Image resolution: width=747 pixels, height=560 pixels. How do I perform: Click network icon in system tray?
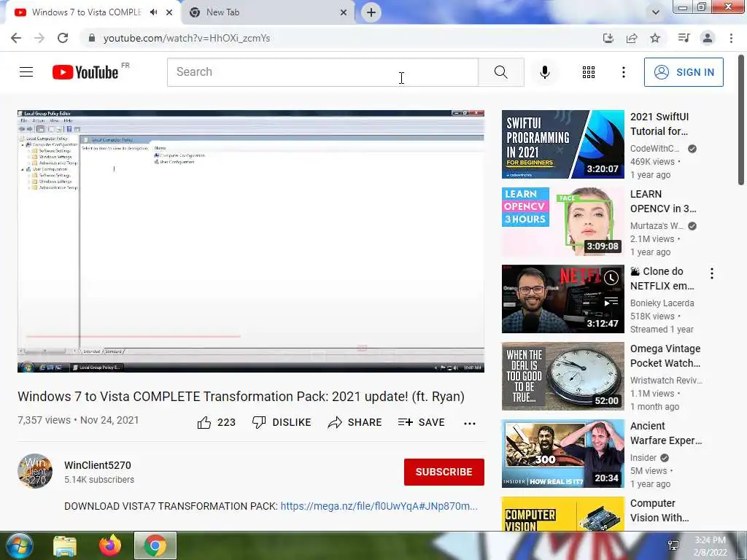point(673,545)
